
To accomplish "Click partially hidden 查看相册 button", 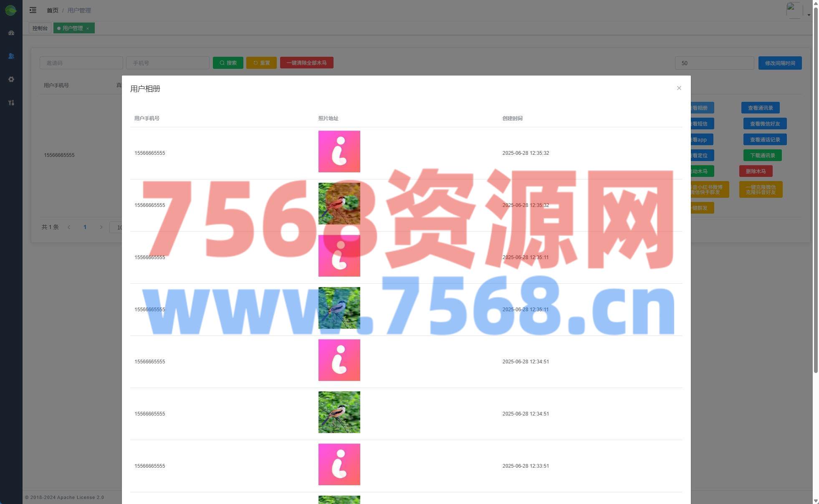I will click(702, 108).
